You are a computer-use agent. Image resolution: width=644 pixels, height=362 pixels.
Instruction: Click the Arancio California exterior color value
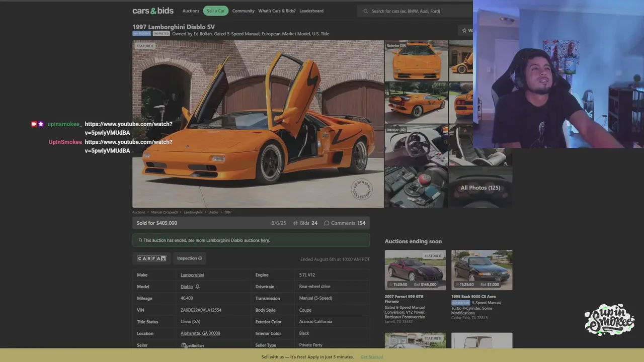(315, 322)
